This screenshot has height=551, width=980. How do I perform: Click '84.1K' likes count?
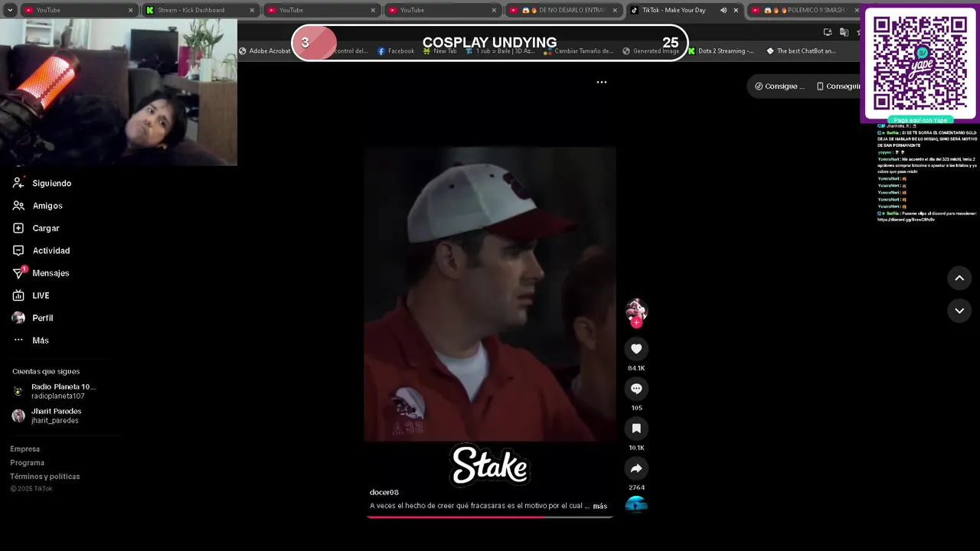[636, 368]
